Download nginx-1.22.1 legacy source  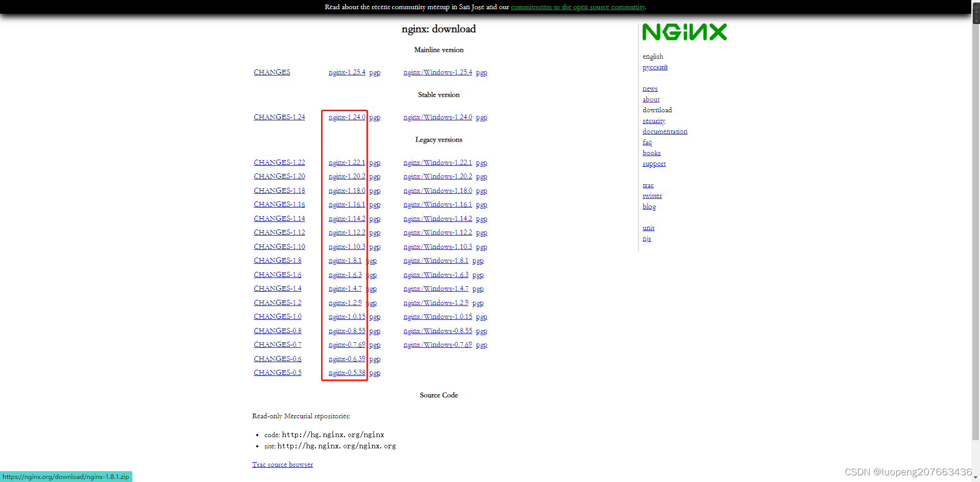347,163
